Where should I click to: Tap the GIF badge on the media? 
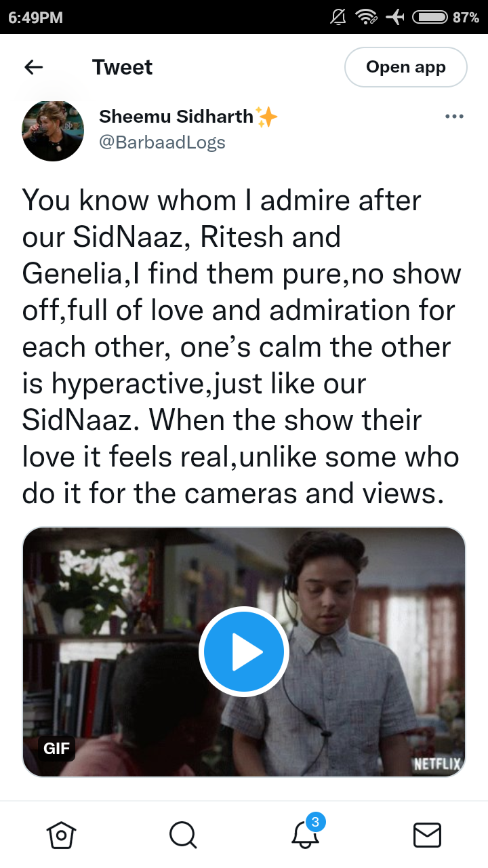56,749
